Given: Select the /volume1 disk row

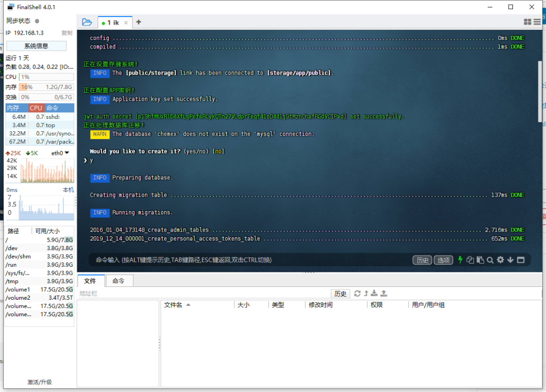Looking at the screenshot, I should click(39, 290).
